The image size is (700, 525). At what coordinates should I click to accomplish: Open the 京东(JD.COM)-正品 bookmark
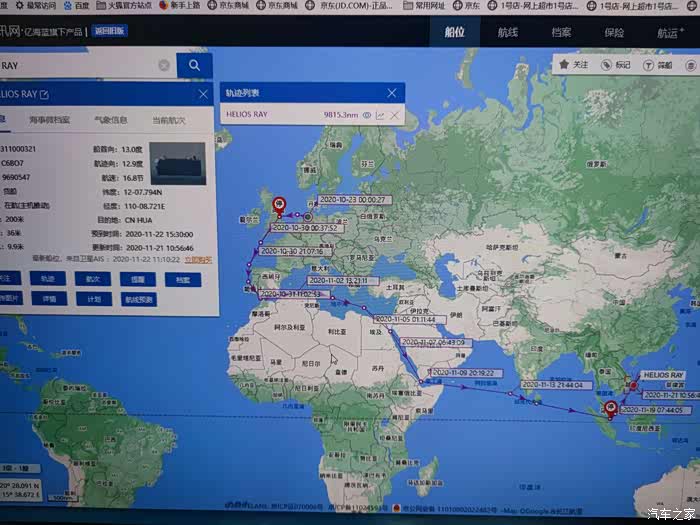tap(349, 6)
